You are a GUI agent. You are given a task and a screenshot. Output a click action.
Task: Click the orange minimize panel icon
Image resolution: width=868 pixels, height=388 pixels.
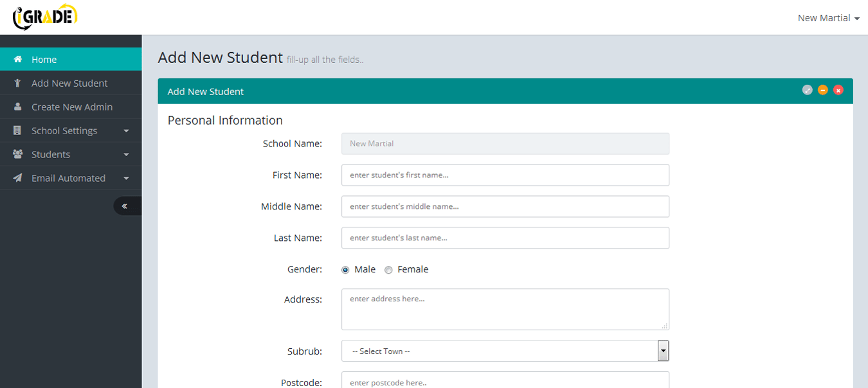823,91
